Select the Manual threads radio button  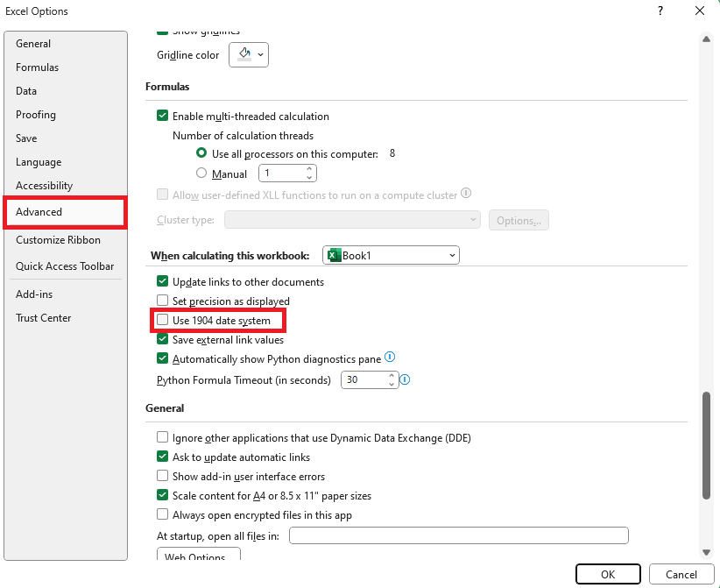[201, 174]
